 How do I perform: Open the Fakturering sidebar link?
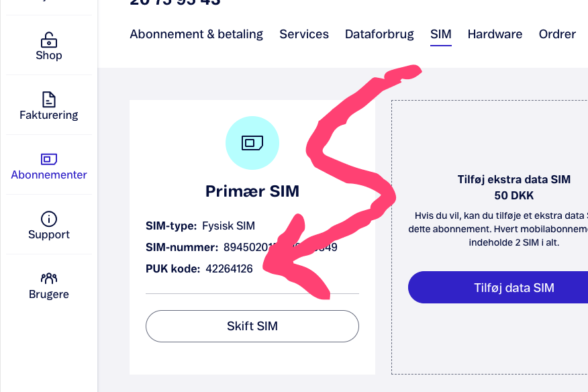[x=49, y=115]
